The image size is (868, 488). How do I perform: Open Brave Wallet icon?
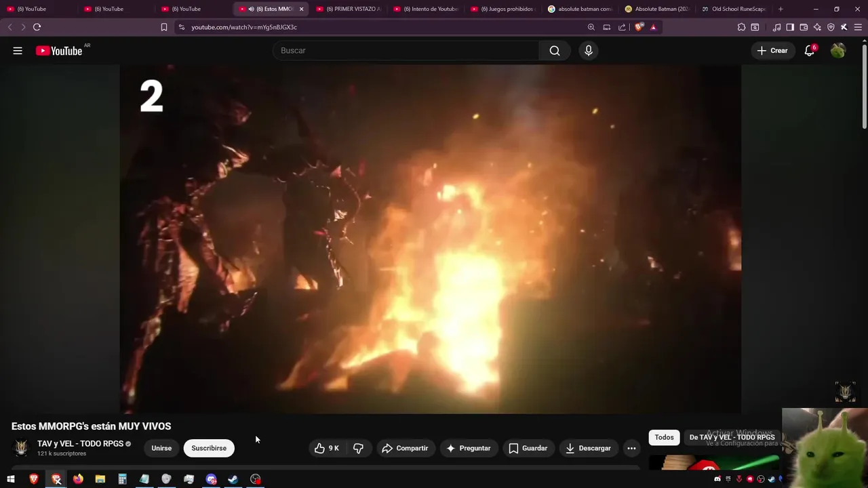(x=804, y=27)
